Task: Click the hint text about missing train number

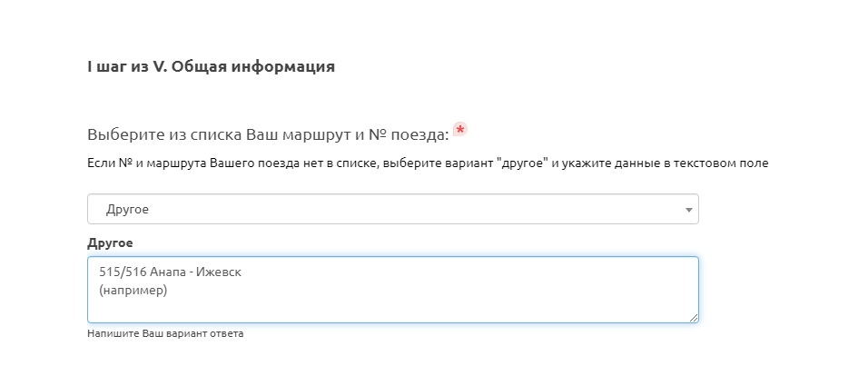Action: (x=427, y=164)
